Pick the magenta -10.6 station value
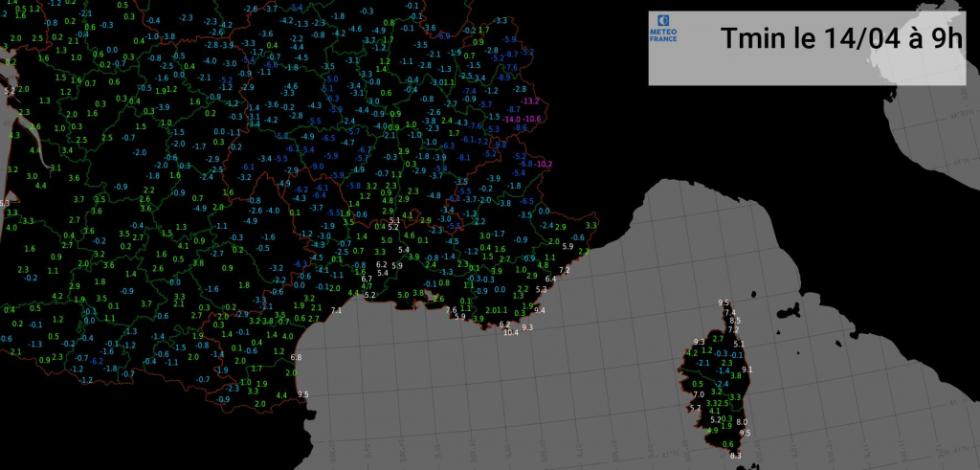The image size is (980, 470). (x=532, y=119)
